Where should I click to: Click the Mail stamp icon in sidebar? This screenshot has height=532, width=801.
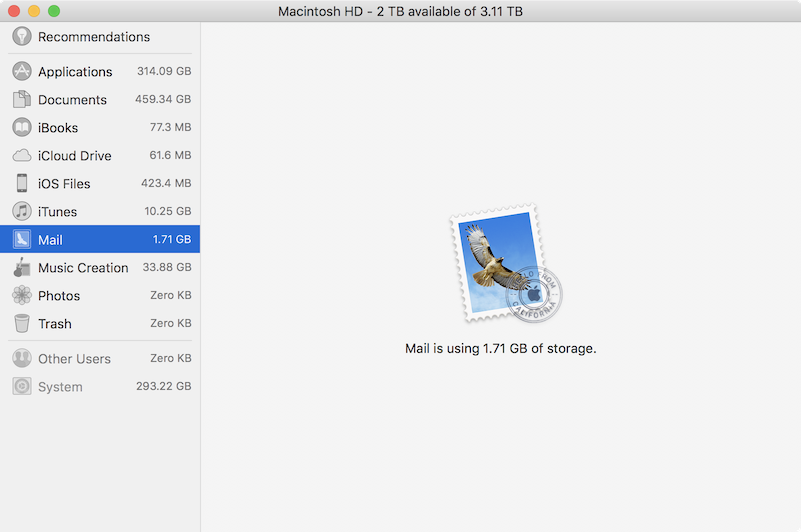click(22, 239)
